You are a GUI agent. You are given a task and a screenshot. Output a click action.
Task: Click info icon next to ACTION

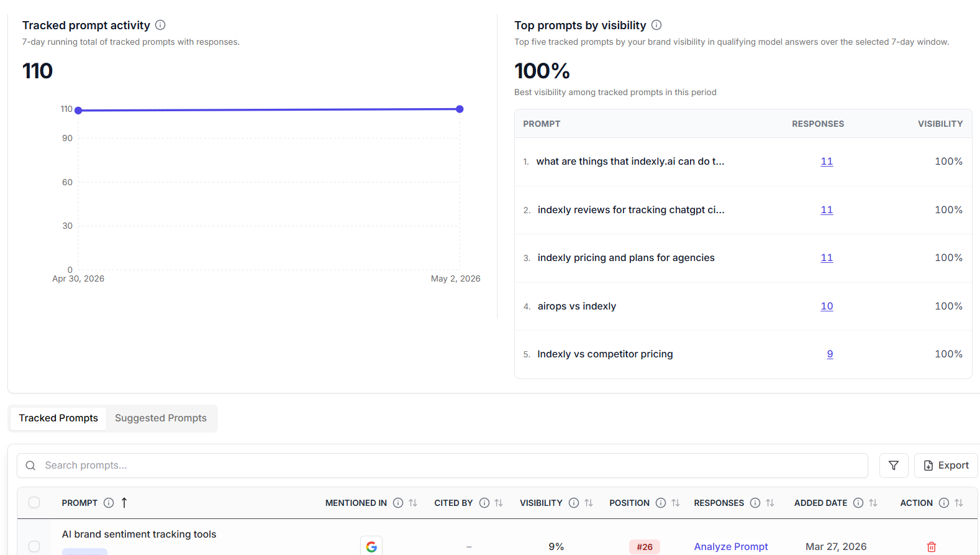[944, 503]
